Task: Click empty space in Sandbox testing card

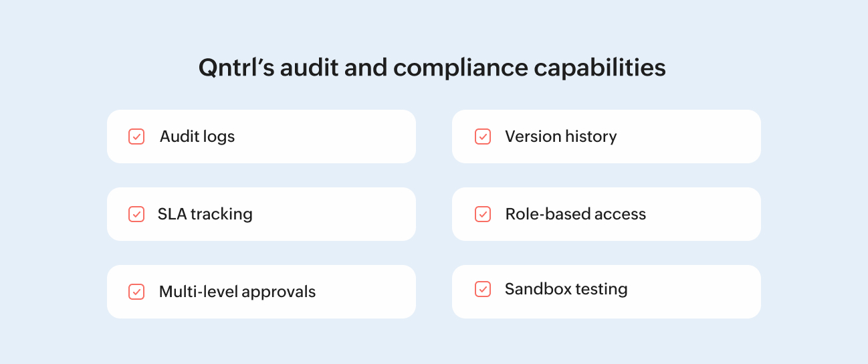Action: [x=695, y=292]
